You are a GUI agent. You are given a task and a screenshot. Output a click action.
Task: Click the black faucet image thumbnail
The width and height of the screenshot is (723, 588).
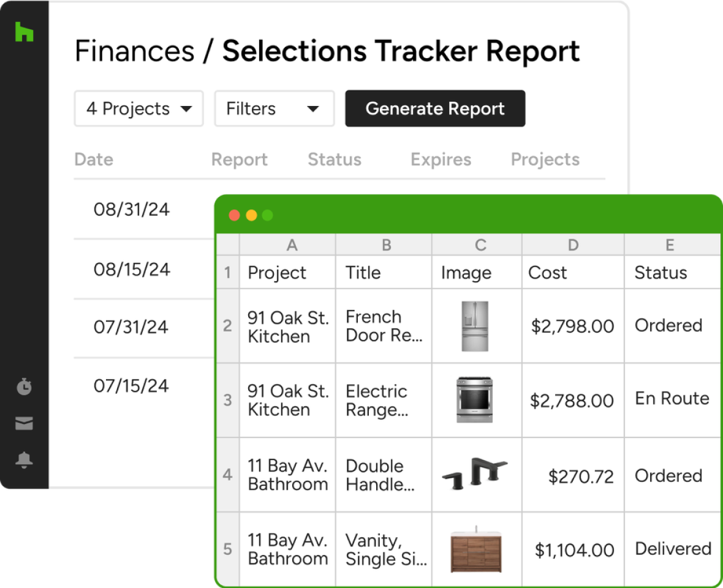coord(475,474)
